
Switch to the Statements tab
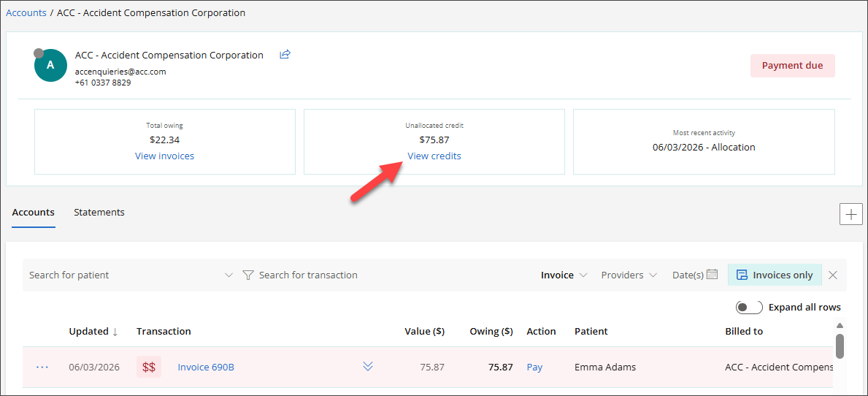99,213
